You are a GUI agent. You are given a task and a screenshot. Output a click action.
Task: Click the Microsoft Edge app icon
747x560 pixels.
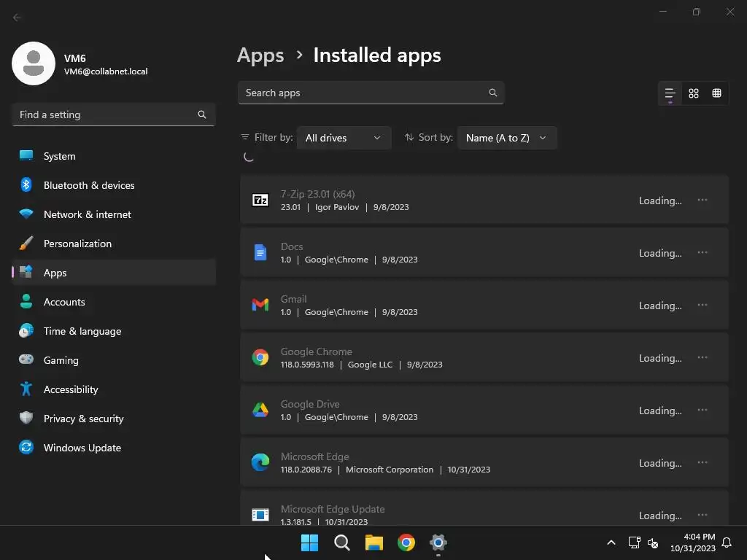pos(260,462)
